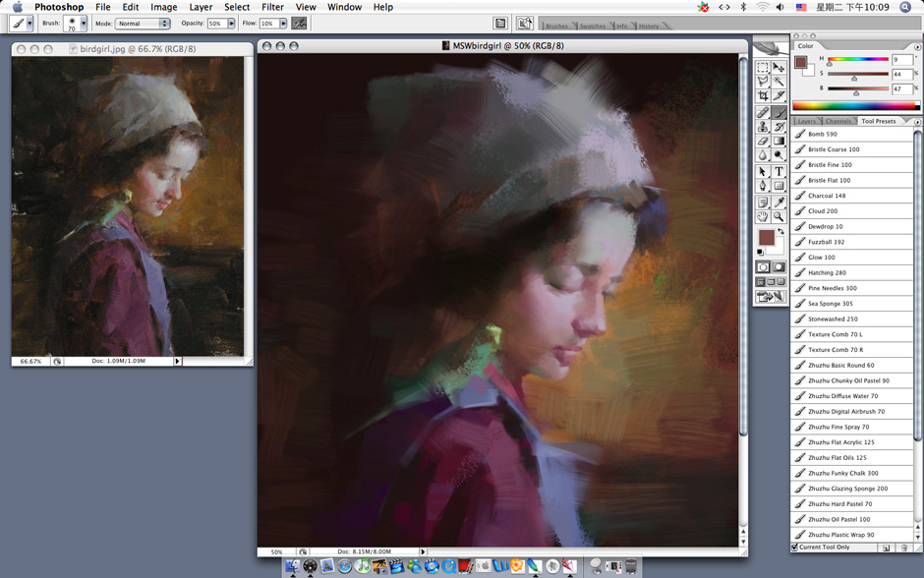Reset default colors icon in toolbox

(760, 253)
